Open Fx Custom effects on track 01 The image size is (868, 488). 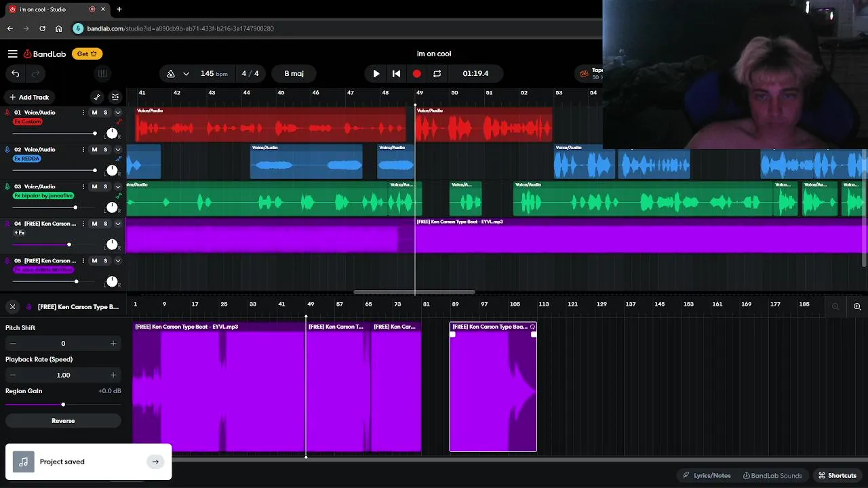(28, 122)
